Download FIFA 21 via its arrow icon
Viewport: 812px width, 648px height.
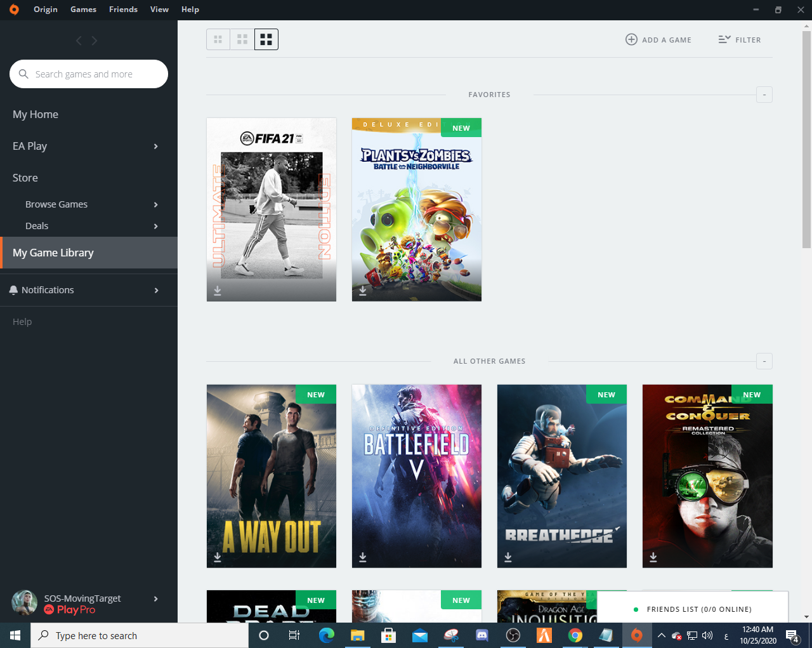pos(218,290)
